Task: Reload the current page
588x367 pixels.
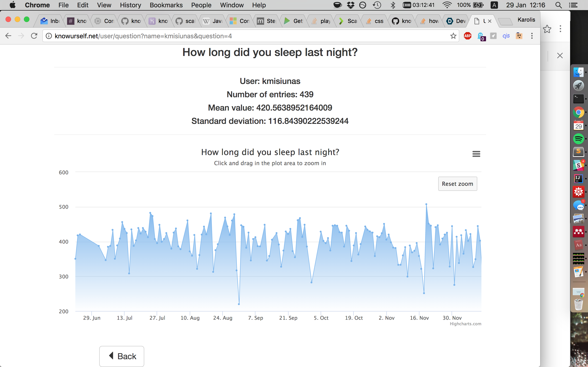Action: [34, 36]
